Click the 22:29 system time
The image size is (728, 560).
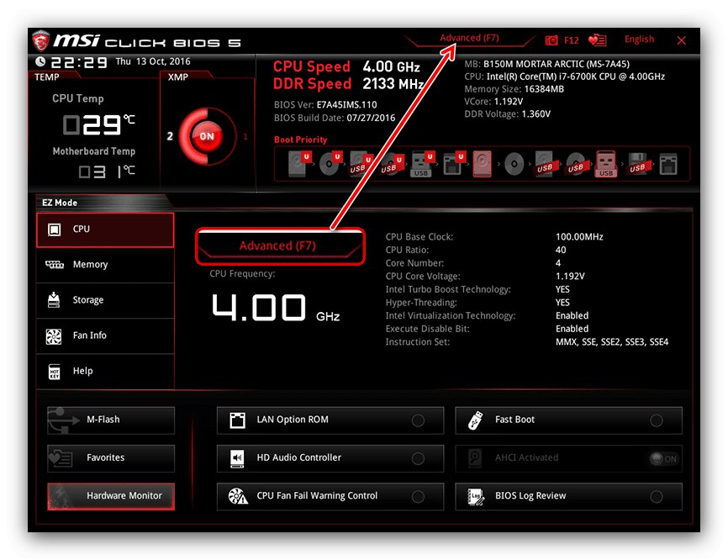click(x=78, y=61)
